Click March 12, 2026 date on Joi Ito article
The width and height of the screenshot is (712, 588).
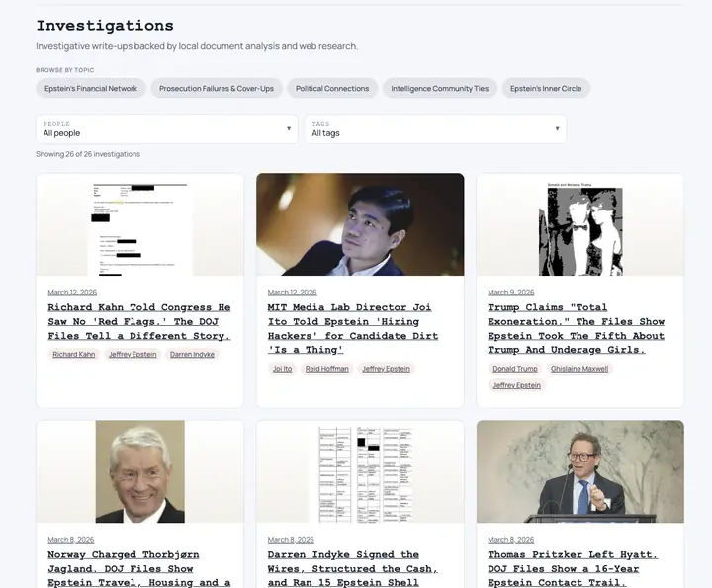coord(292,293)
